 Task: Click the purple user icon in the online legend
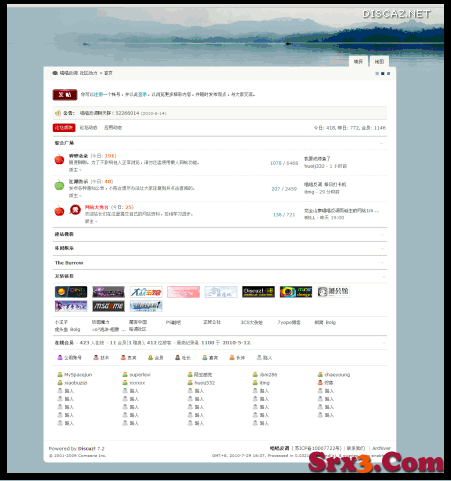60,357
